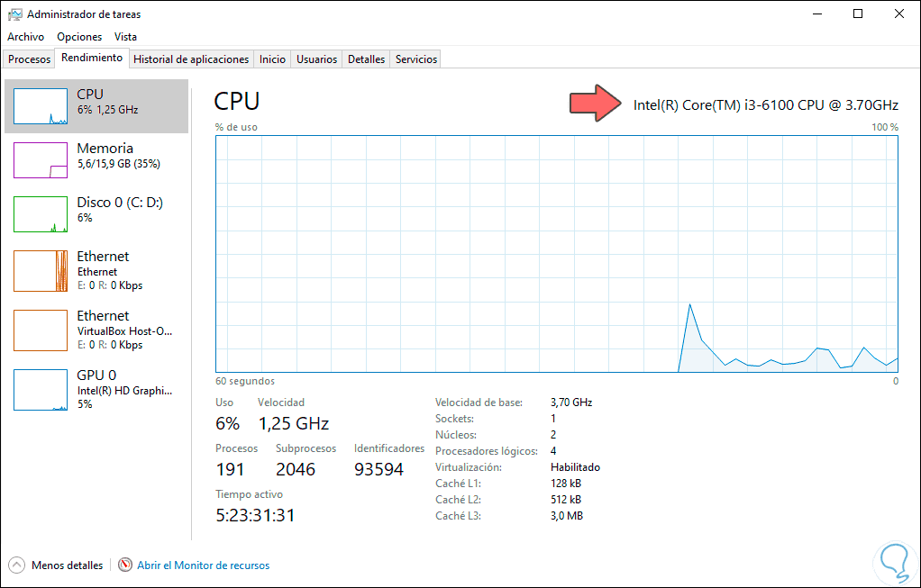The image size is (921, 588).
Task: Click the Intel(R) HD Graphi... GPU text
Action: [124, 391]
